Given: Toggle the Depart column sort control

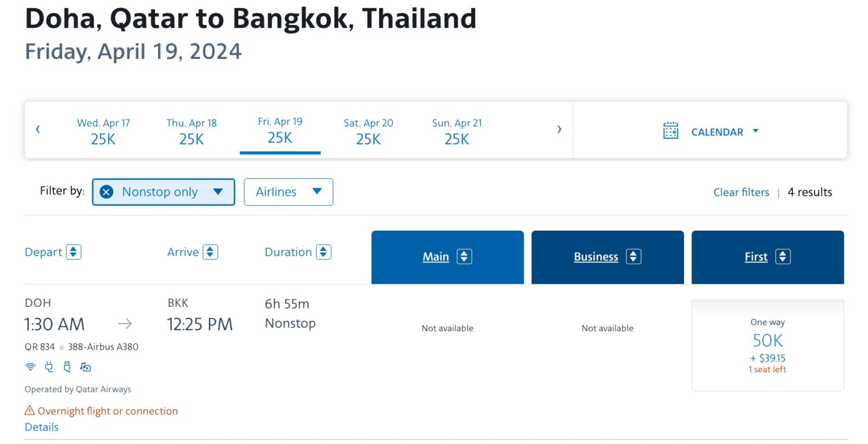Looking at the screenshot, I should (73, 251).
